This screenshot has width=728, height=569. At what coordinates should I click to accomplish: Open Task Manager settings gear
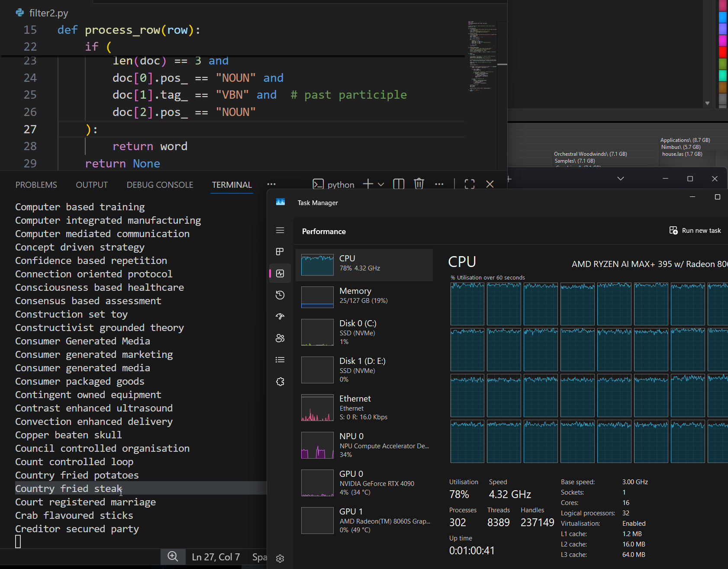tap(280, 559)
